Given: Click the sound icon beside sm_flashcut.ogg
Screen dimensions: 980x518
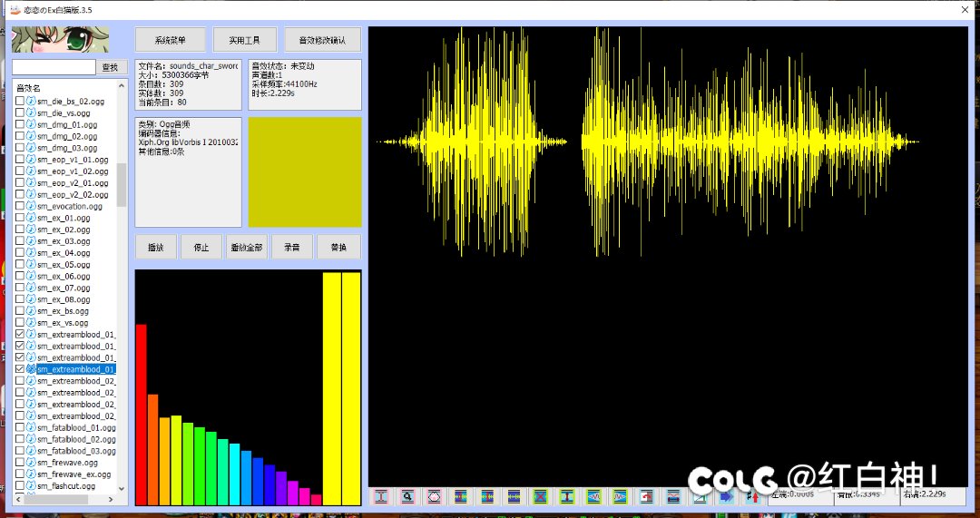Looking at the screenshot, I should [31, 486].
